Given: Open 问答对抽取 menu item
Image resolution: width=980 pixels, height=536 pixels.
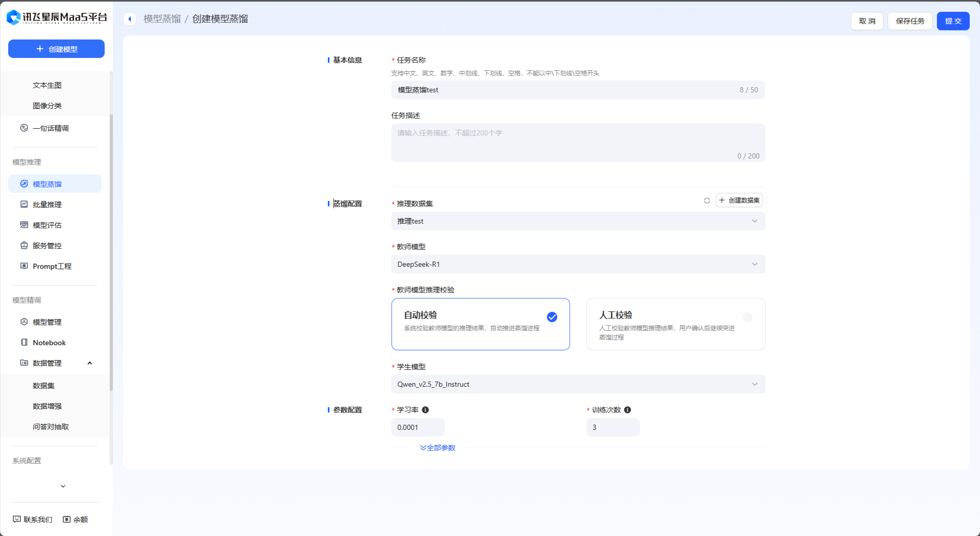Looking at the screenshot, I should click(x=51, y=427).
